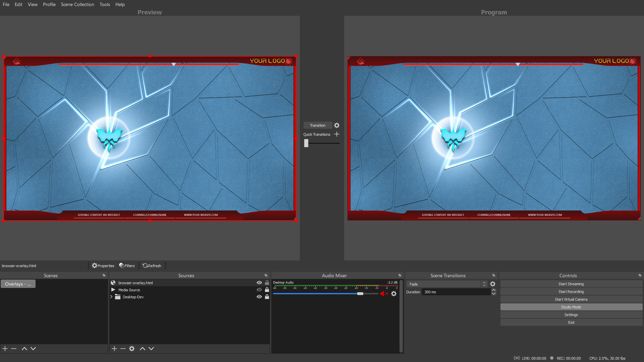
Task: Show the Media Source layer
Action: tap(259, 290)
